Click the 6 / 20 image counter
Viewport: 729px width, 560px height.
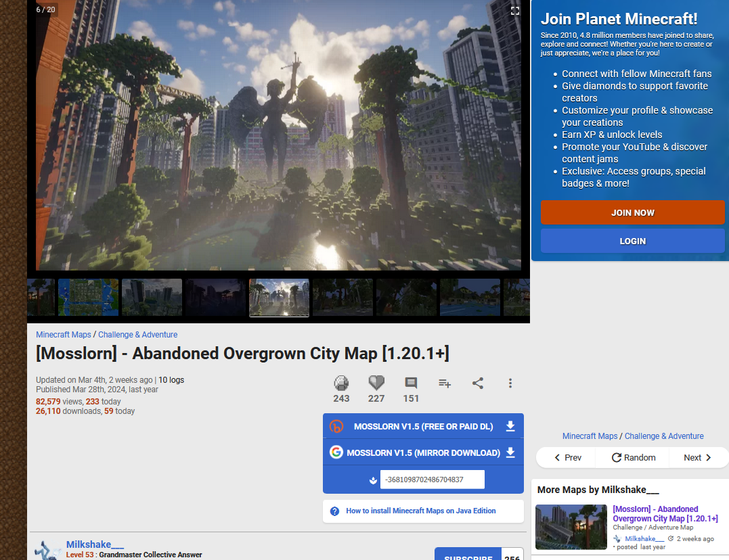pyautogui.click(x=45, y=9)
